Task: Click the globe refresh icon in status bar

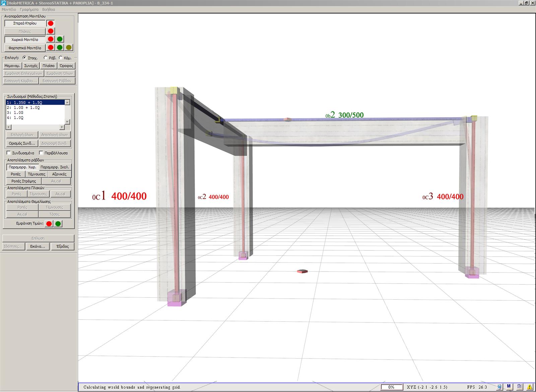Action: [499, 387]
